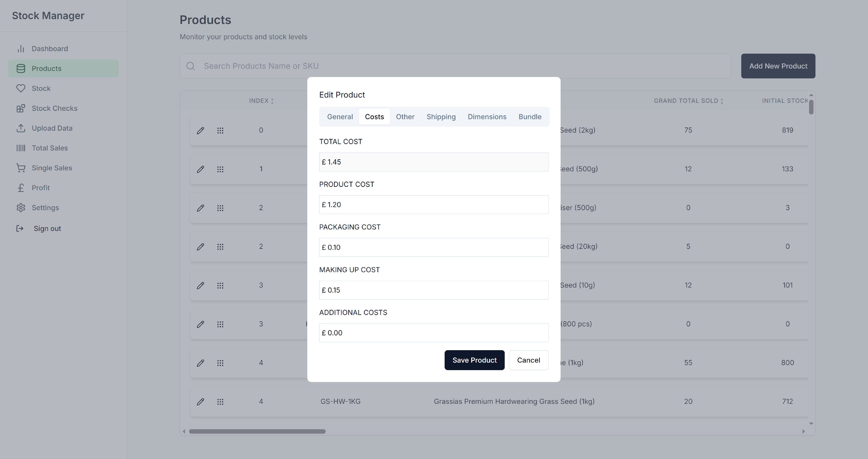868x459 pixels.
Task: Click the vertical table scrollbar thumb
Action: pos(811,107)
